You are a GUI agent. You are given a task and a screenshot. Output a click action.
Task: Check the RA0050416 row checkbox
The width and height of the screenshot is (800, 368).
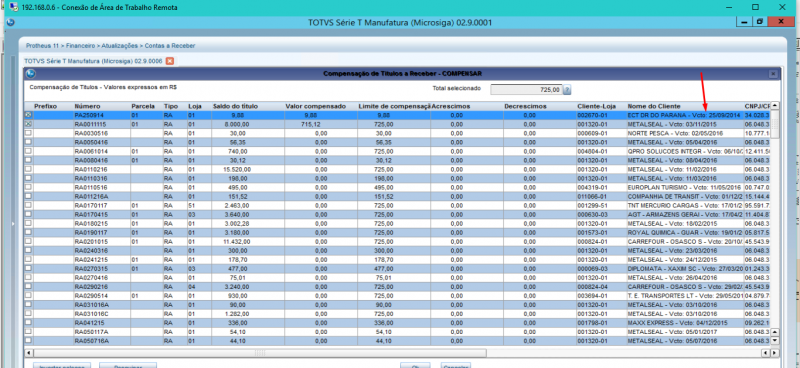28,142
